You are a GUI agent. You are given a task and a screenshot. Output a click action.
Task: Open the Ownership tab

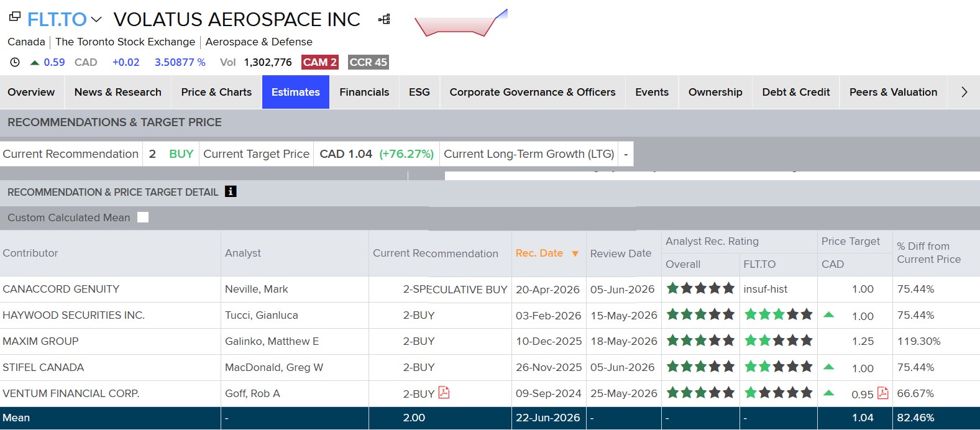click(715, 92)
